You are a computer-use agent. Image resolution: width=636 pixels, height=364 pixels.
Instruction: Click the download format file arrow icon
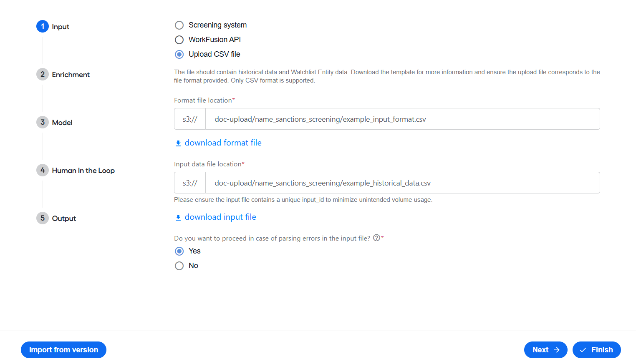click(178, 143)
